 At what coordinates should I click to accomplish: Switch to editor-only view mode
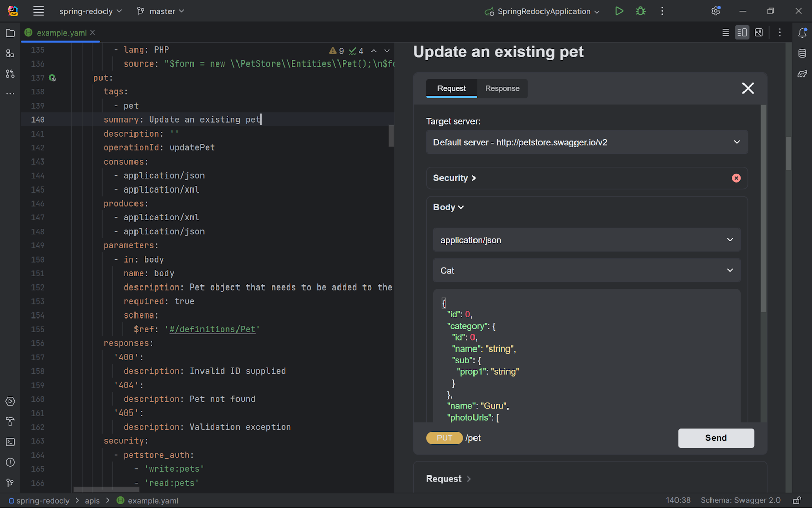(x=726, y=33)
